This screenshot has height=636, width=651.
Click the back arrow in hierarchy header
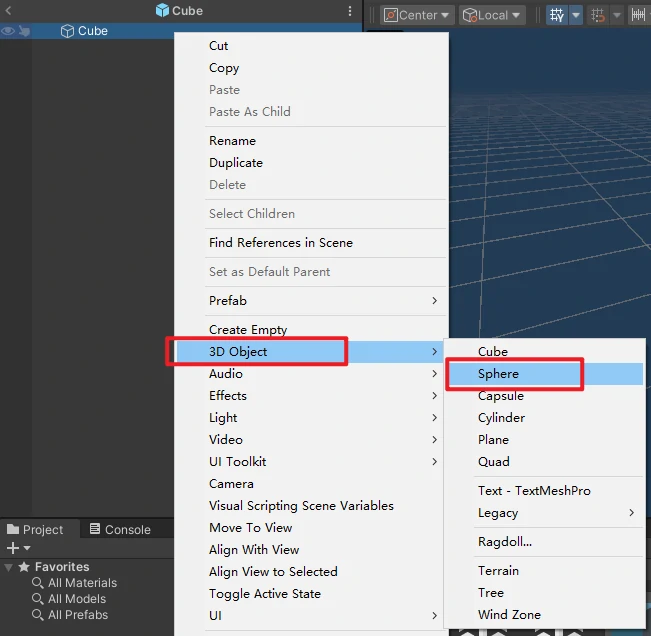click(x=8, y=11)
